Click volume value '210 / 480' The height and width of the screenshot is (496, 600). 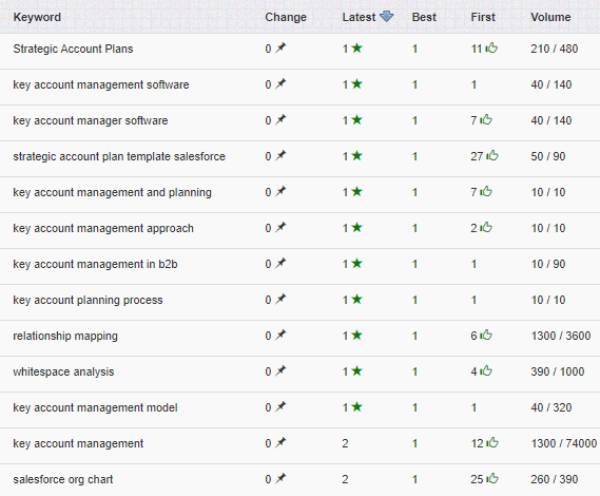554,49
